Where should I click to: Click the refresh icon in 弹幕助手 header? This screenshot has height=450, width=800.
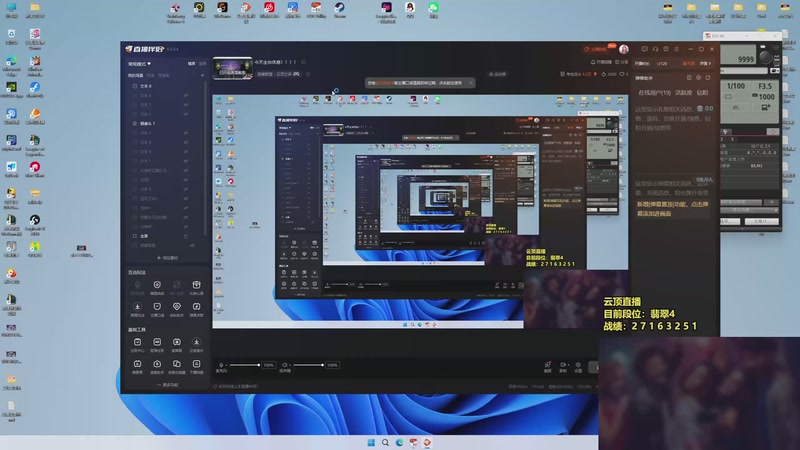[708, 78]
